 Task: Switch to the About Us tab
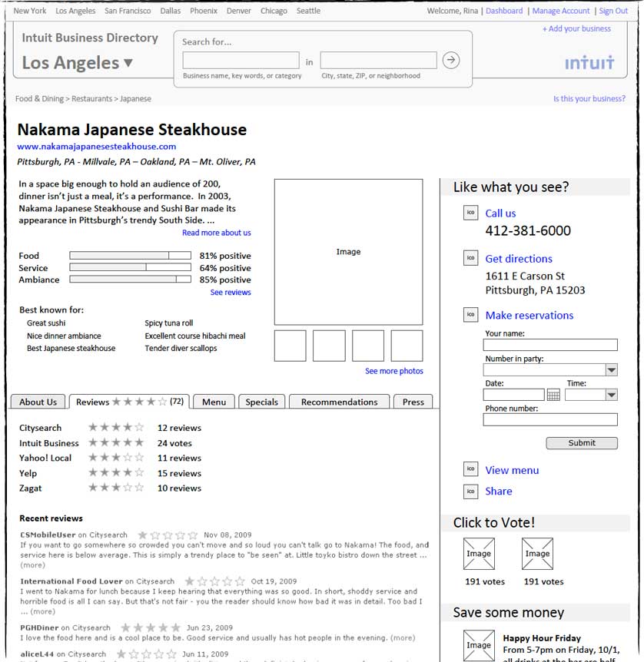click(38, 402)
